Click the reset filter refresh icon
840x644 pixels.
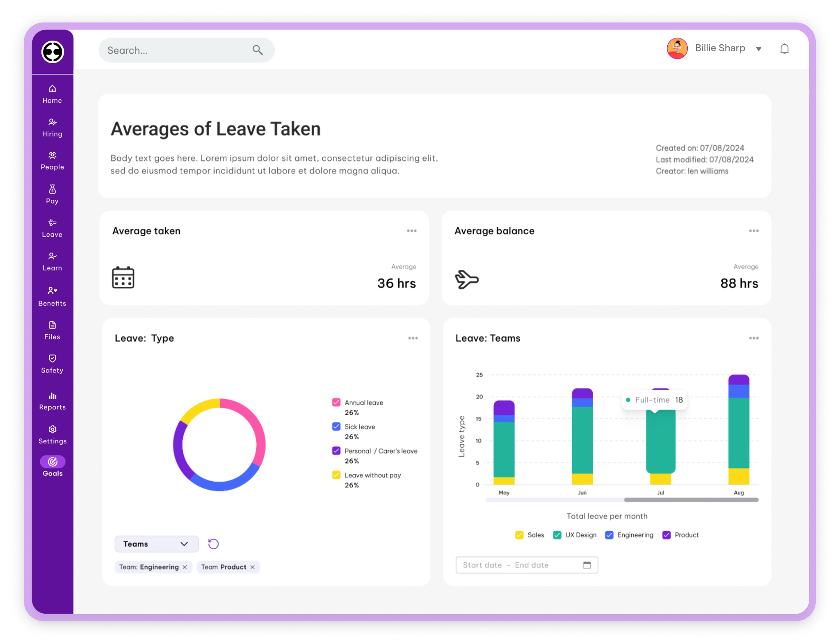[x=213, y=544]
